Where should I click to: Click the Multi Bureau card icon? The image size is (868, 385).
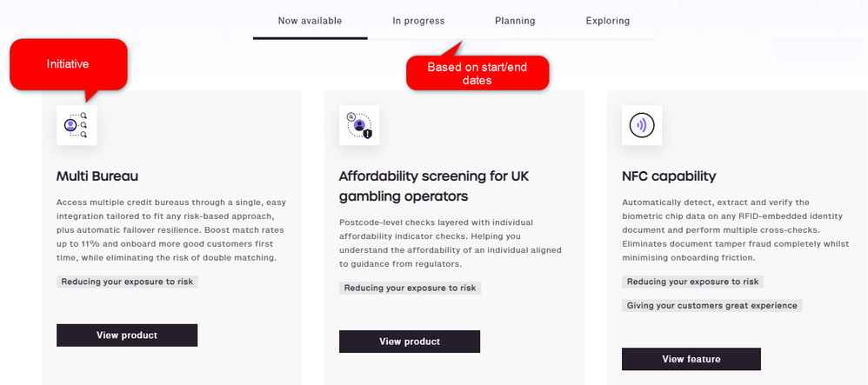tap(77, 125)
